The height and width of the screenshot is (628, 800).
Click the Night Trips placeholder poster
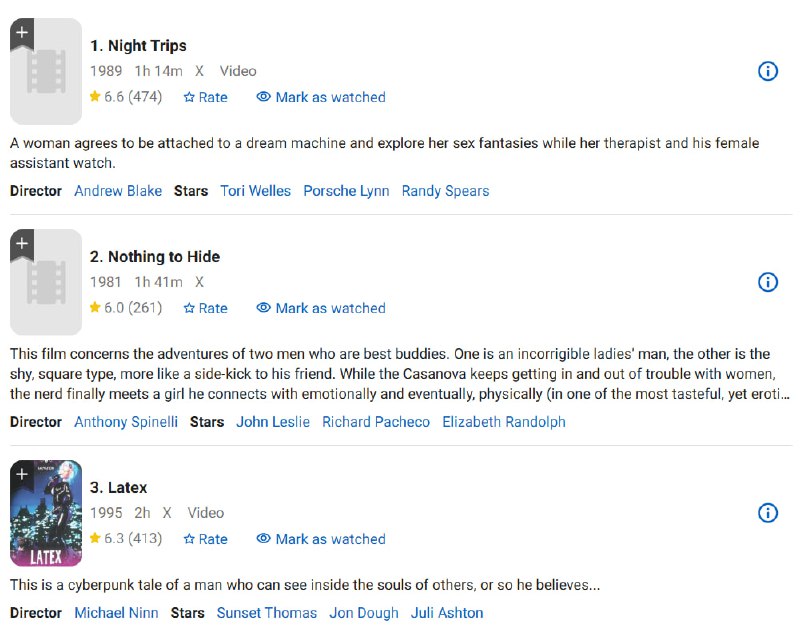[x=46, y=82]
